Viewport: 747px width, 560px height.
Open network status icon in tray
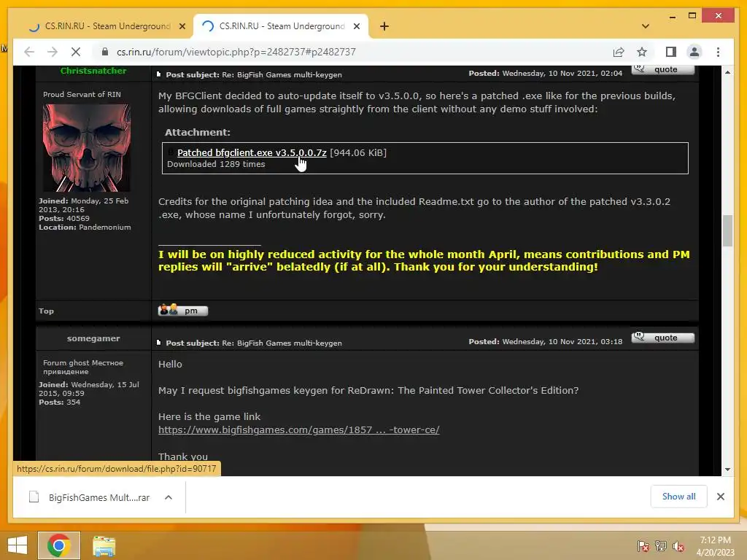click(660, 546)
